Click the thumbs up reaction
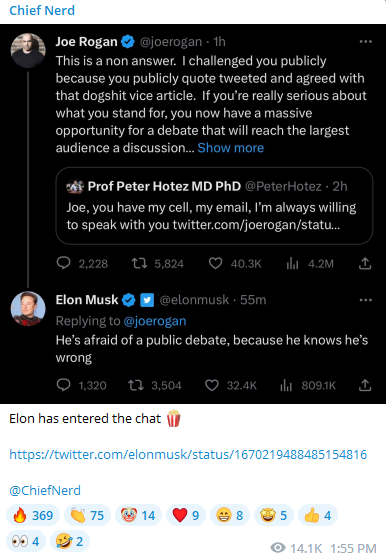Viewport: 386px width, 559px height. 318,515
